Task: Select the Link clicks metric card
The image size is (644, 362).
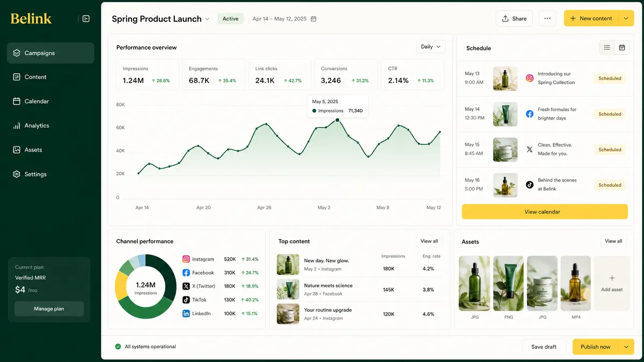Action: pyautogui.click(x=280, y=75)
